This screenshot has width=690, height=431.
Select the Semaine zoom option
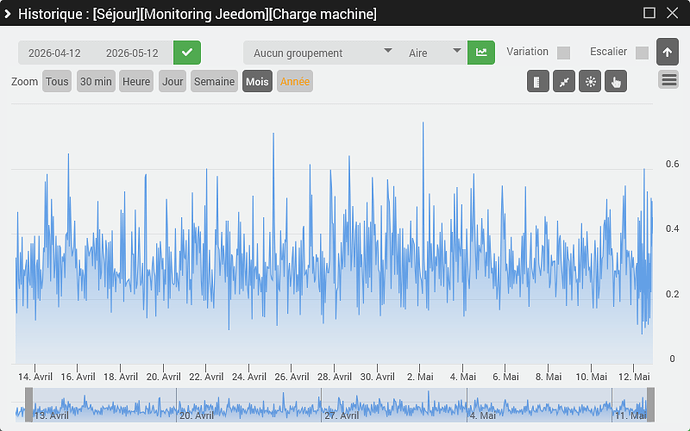tap(214, 81)
